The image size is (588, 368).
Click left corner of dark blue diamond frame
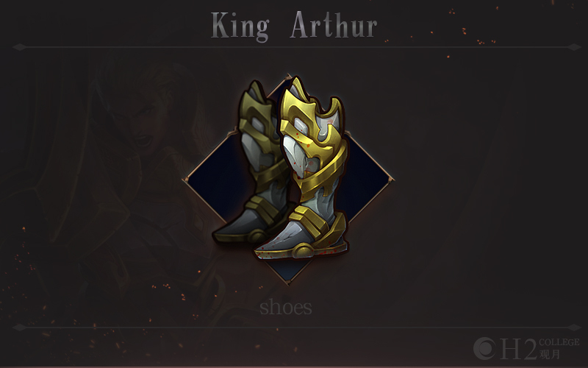pyautogui.click(x=186, y=180)
